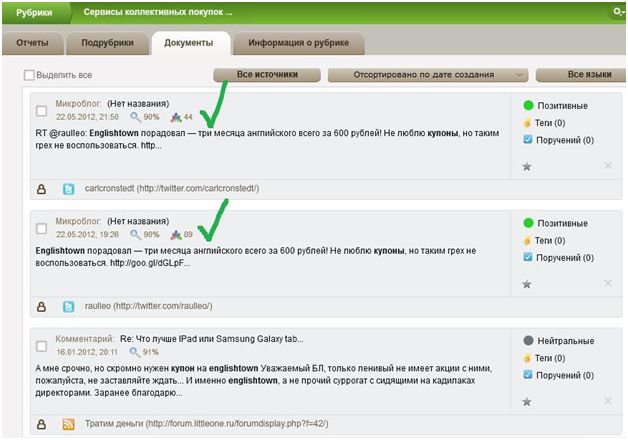This screenshot has height=440, width=628.
Task: Click green sentiment dot on raulleo post
Action: 528,223
